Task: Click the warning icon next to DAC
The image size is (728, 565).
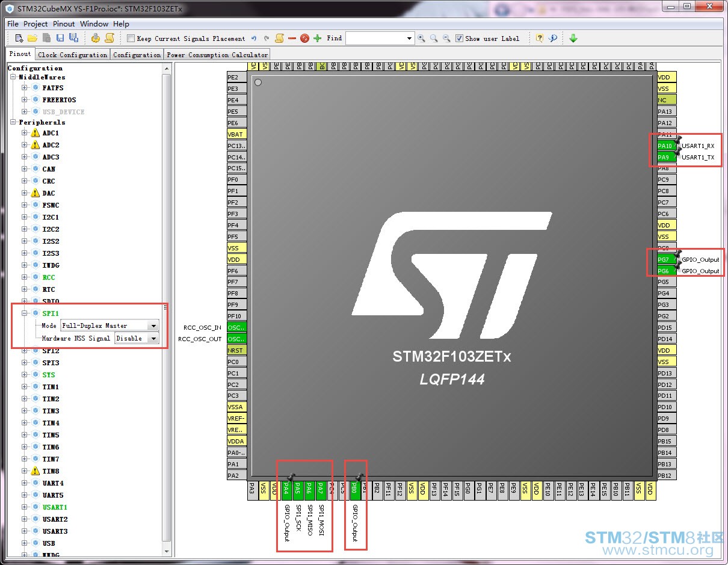Action: tap(35, 193)
